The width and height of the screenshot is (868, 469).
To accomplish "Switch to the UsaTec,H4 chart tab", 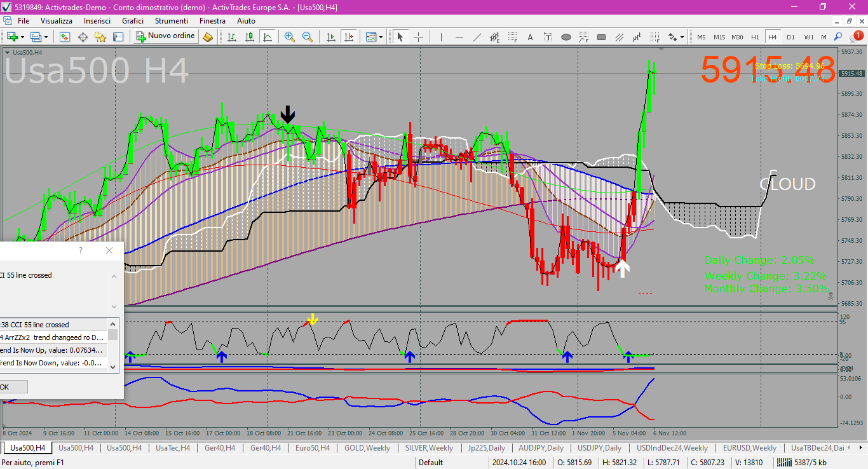I will (173, 448).
